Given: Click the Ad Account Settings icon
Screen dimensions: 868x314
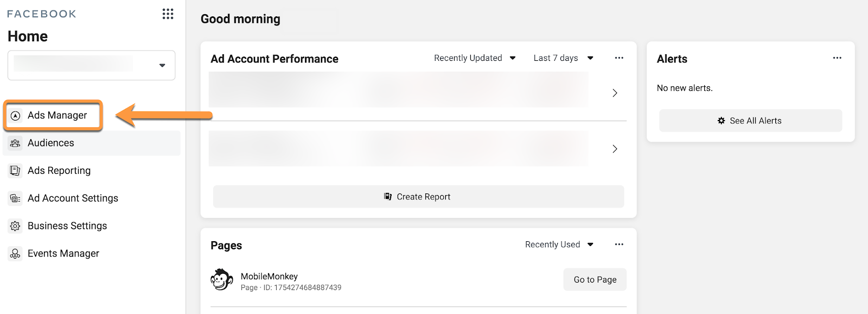Looking at the screenshot, I should pyautogui.click(x=15, y=199).
